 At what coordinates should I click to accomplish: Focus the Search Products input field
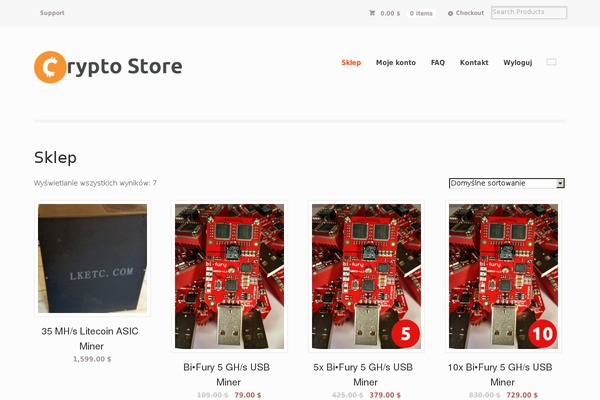point(529,13)
